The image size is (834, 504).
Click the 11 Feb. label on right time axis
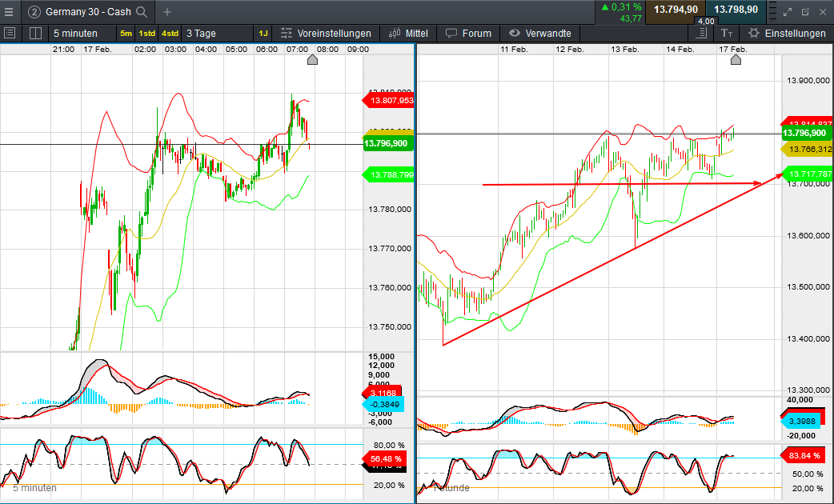click(x=514, y=49)
